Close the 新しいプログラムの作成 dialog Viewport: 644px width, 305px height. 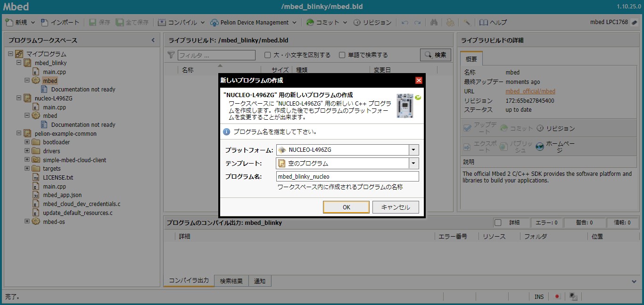pyautogui.click(x=419, y=81)
